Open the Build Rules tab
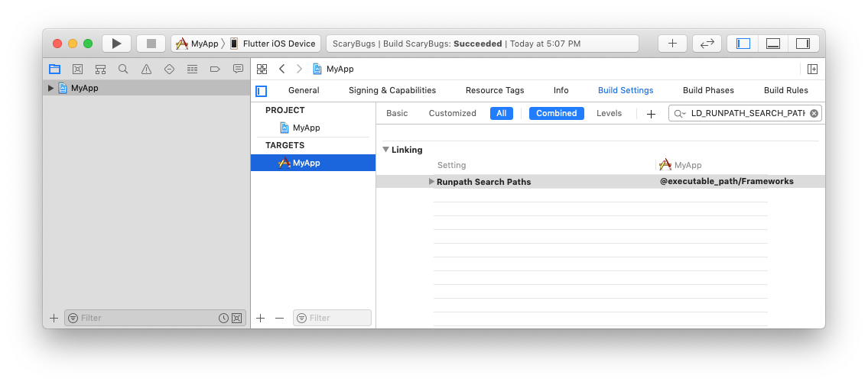This screenshot has height=385, width=868. (785, 90)
